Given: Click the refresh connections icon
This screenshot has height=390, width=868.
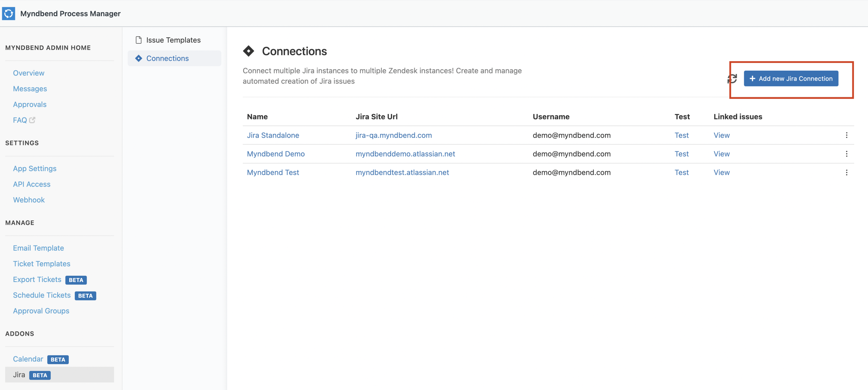Looking at the screenshot, I should coord(732,79).
